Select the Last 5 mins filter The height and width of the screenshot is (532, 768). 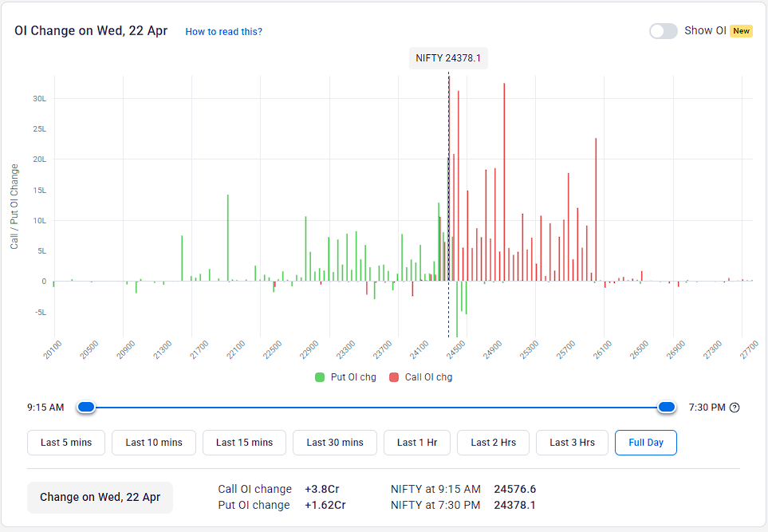(x=66, y=442)
